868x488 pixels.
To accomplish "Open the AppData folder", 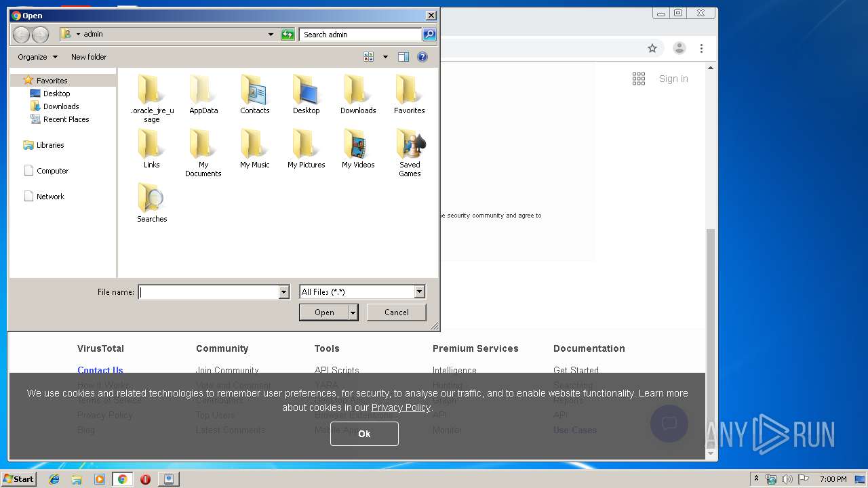I will pyautogui.click(x=203, y=94).
